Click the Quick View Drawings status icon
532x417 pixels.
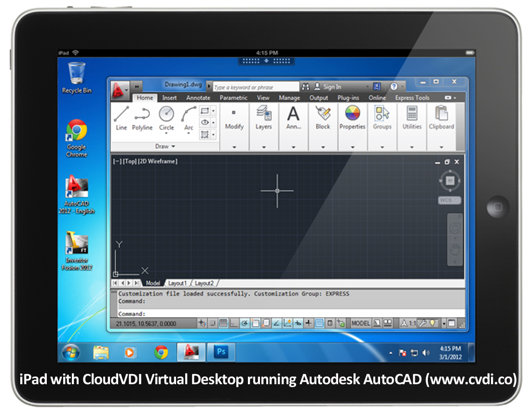coord(387,323)
